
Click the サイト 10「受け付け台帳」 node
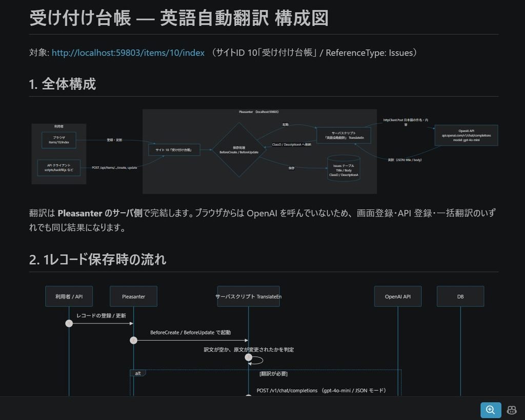click(174, 150)
